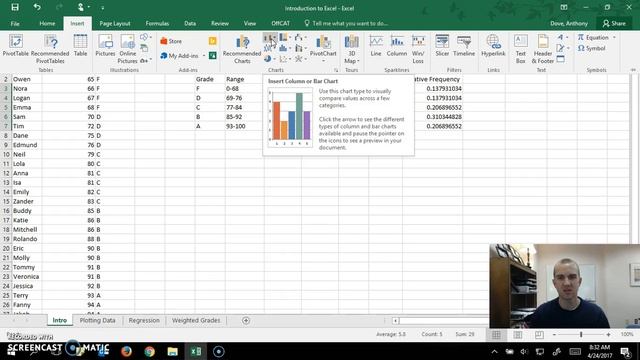Switch to Normal view in status bar

(496, 335)
